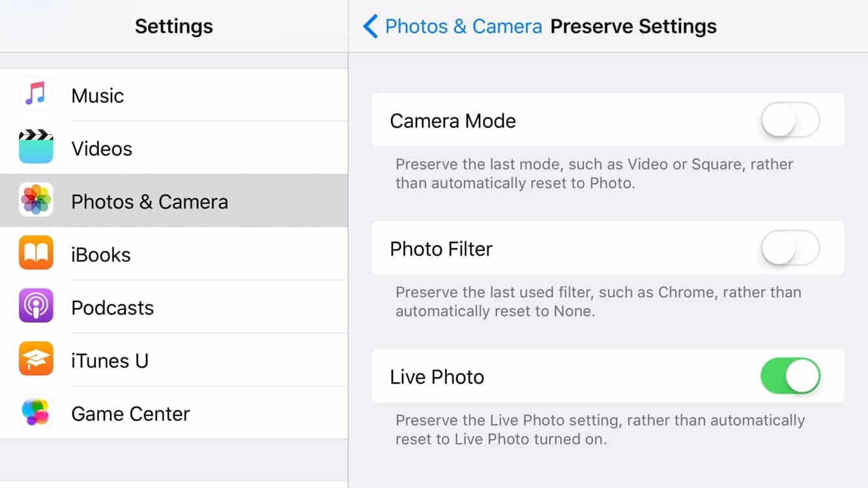Tap the Music app icon

click(36, 94)
